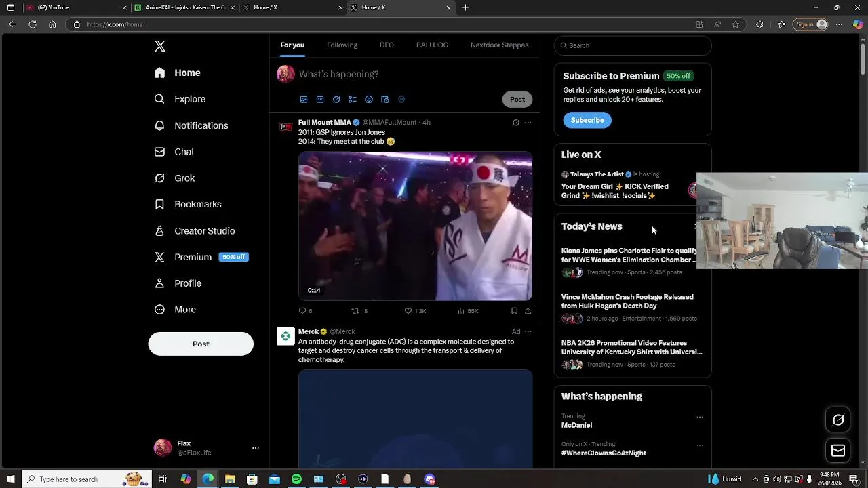Screen dimensions: 868x488
Task: Click the location tag icon in composer
Action: (x=401, y=100)
